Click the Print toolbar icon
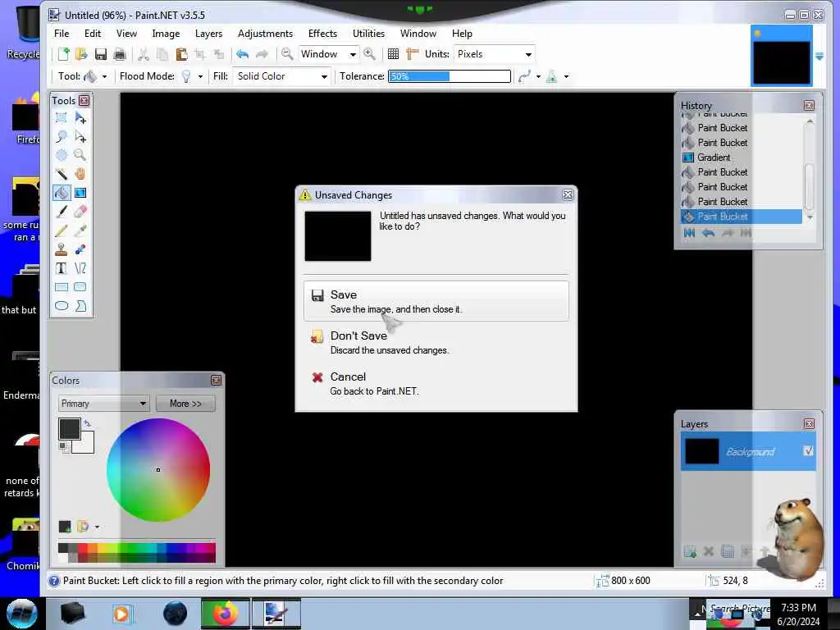 point(120,54)
